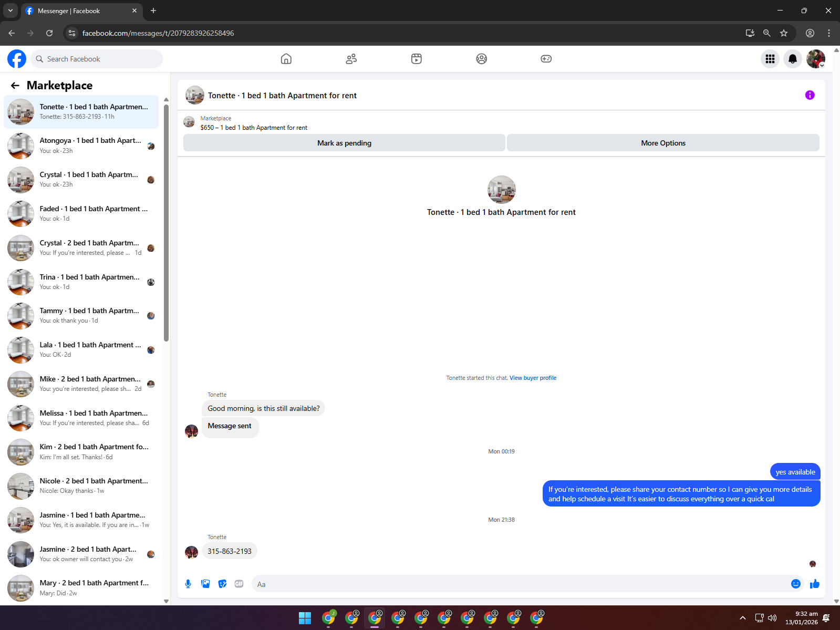Open the Notifications bell icon
The height and width of the screenshot is (630, 840).
coord(793,59)
